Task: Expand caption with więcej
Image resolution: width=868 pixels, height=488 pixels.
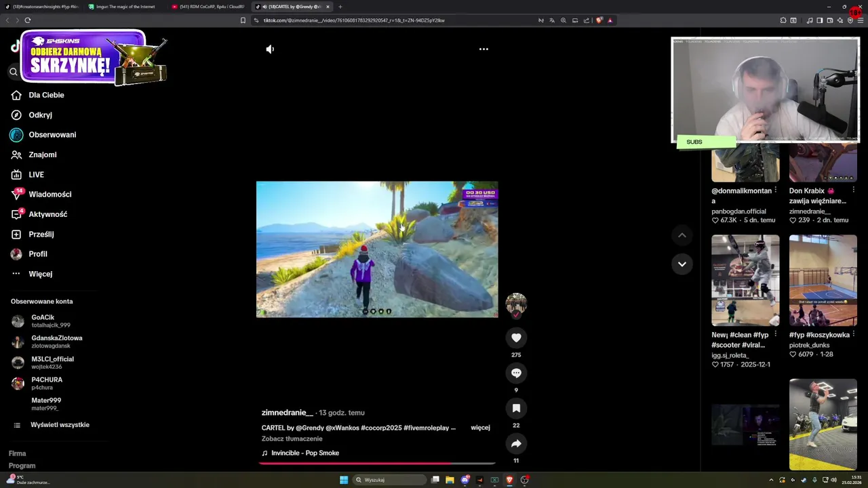Action: coord(480,428)
